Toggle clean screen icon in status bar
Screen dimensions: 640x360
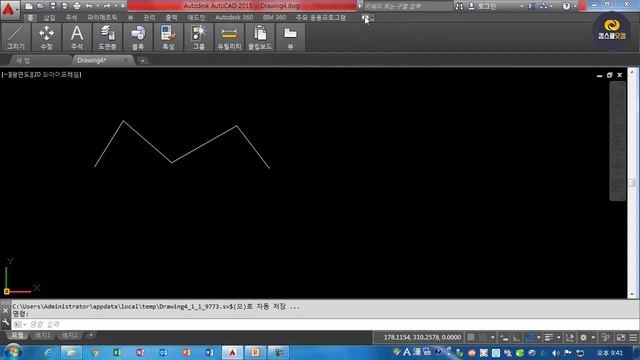coord(621,338)
